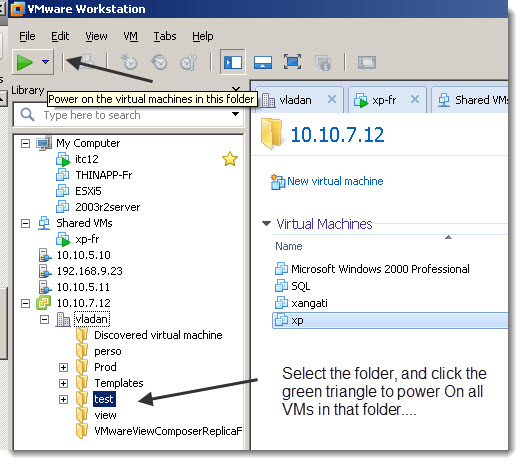The width and height of the screenshot is (523, 465).
Task: Open the VM menu
Action: 130,36
